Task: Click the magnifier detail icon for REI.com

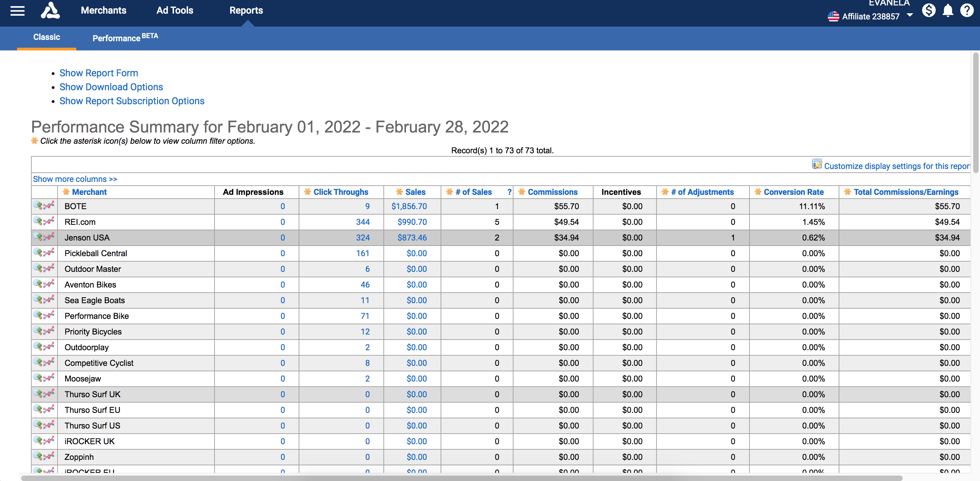Action: (38, 221)
